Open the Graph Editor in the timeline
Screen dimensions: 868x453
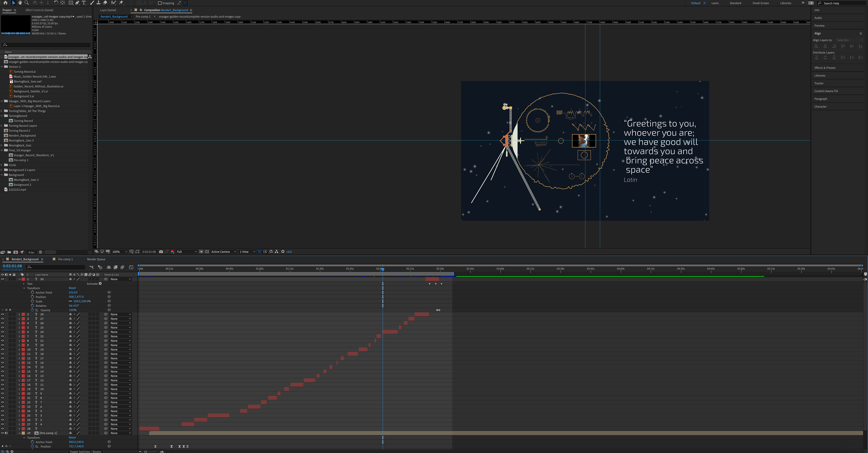click(x=131, y=267)
